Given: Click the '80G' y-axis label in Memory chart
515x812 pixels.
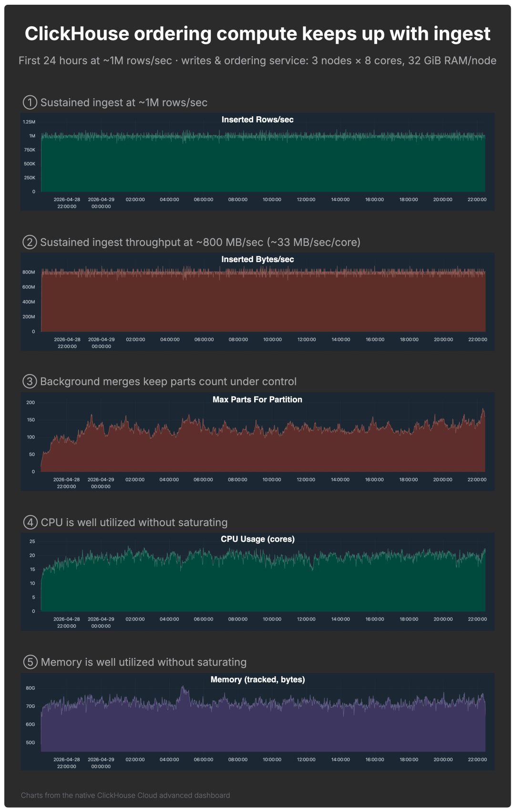Looking at the screenshot, I should point(31,688).
